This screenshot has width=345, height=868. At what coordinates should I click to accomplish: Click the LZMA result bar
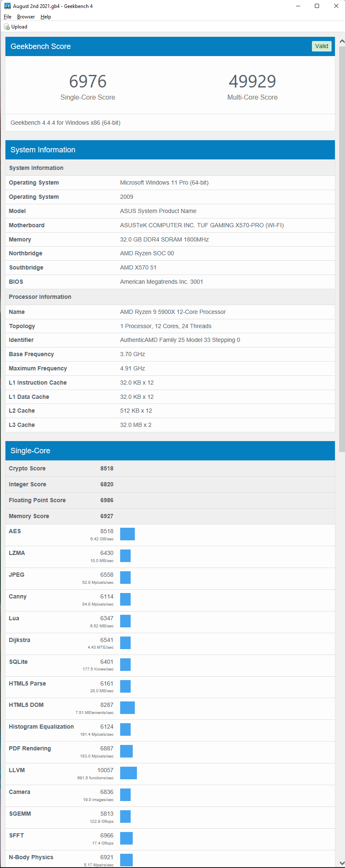pos(125,556)
